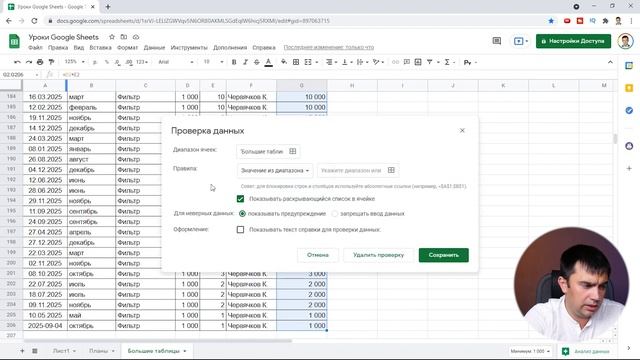
Task: Open the Инструменты menu
Action: 189,48
